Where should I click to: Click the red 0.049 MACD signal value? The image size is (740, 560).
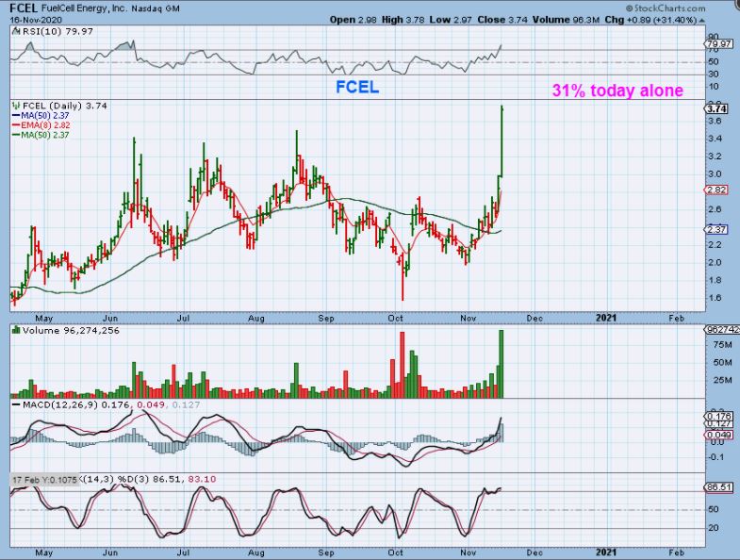pos(151,405)
